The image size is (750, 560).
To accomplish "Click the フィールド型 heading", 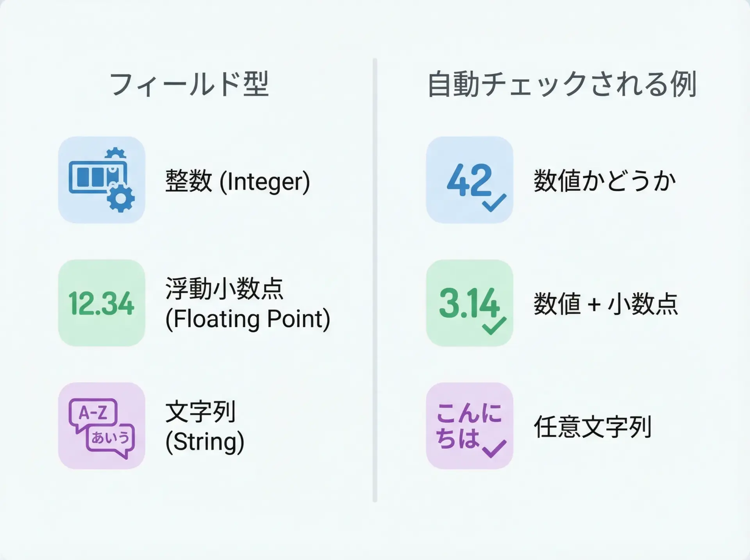I will click(189, 84).
